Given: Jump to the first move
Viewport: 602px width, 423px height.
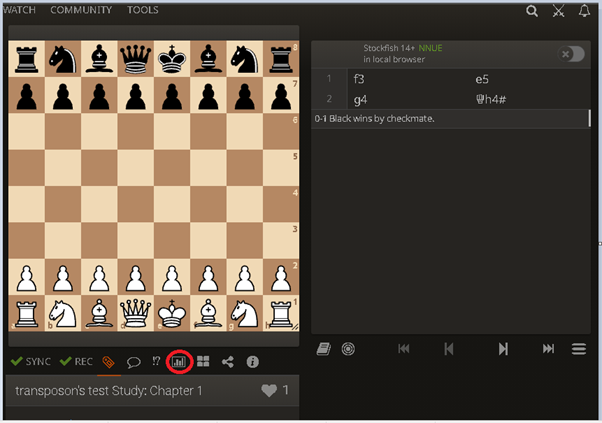Looking at the screenshot, I should 404,349.
